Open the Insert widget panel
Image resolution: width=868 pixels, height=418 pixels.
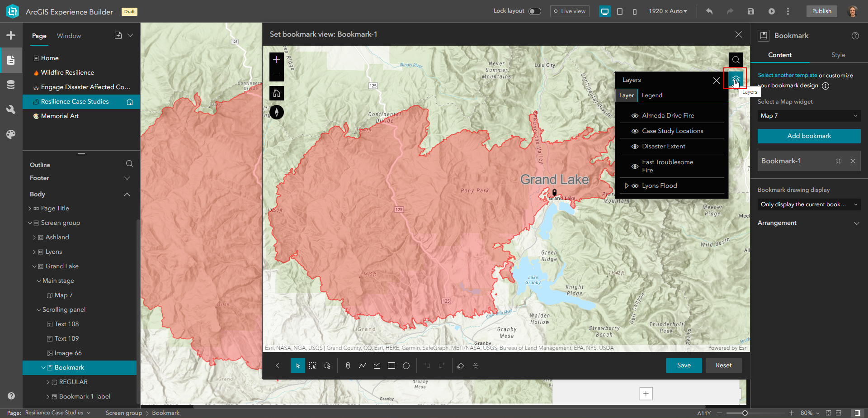[11, 35]
